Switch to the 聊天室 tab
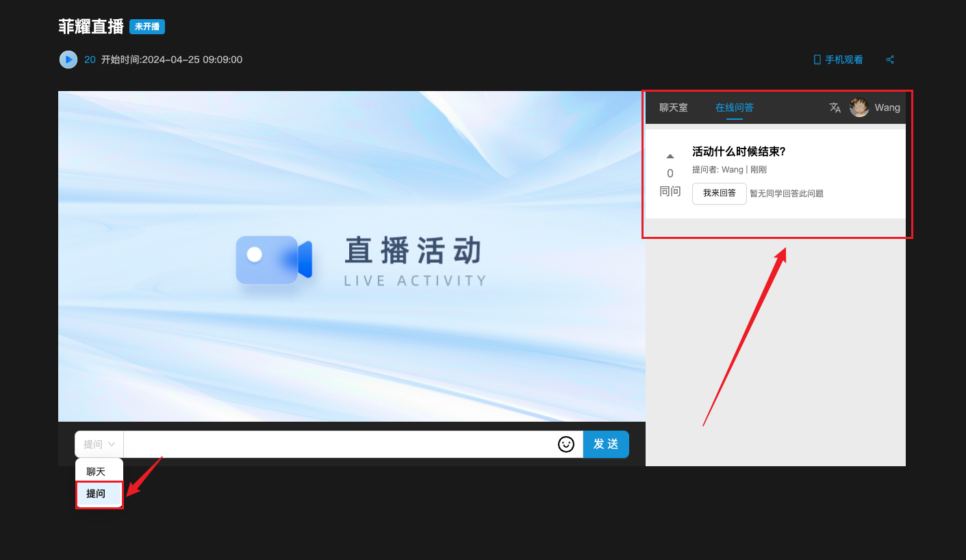The width and height of the screenshot is (966, 560). click(673, 107)
